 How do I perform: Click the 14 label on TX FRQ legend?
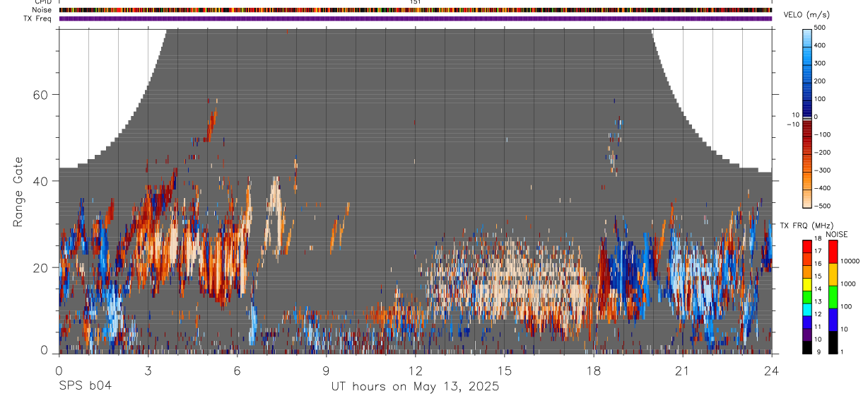[x=819, y=289]
